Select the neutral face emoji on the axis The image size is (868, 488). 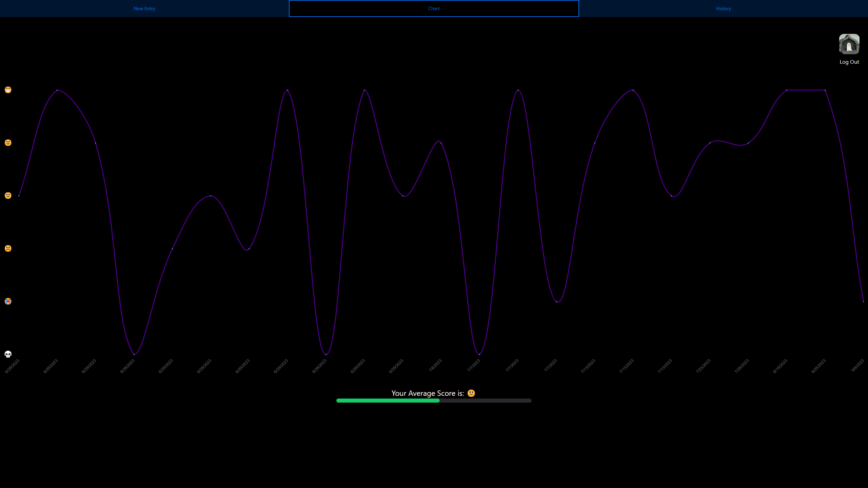click(7, 195)
